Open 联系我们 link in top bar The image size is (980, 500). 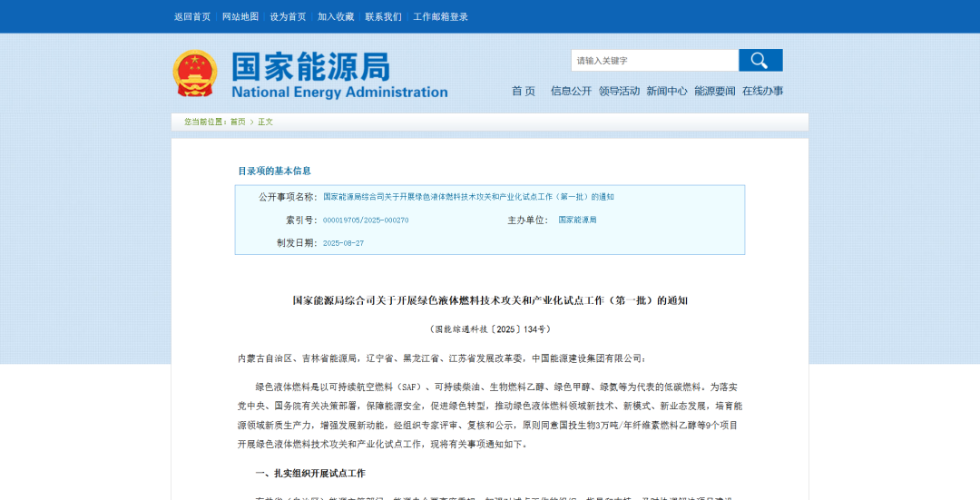coord(383,17)
